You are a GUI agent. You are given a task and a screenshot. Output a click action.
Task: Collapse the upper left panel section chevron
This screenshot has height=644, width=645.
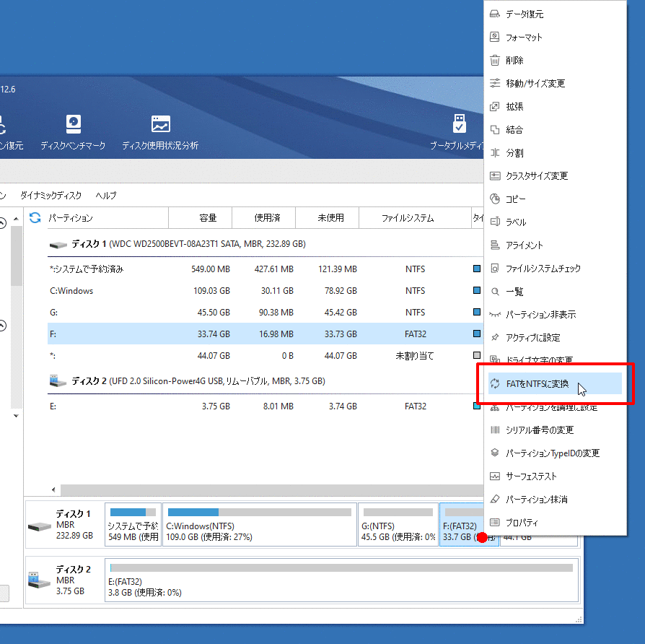click(3, 224)
